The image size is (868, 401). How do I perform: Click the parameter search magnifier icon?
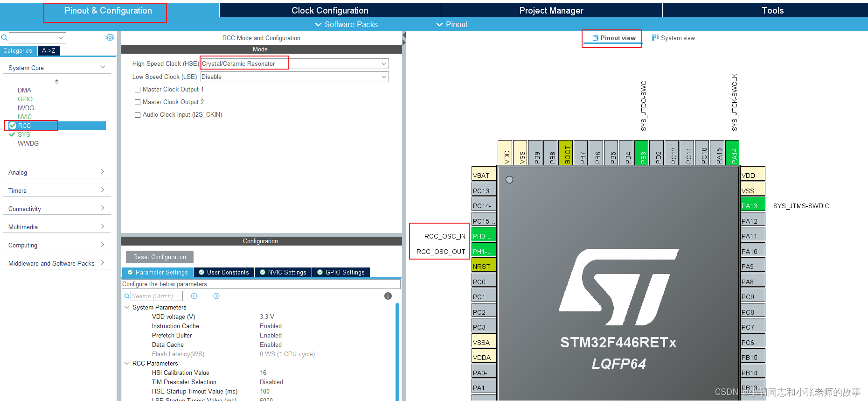(126, 296)
